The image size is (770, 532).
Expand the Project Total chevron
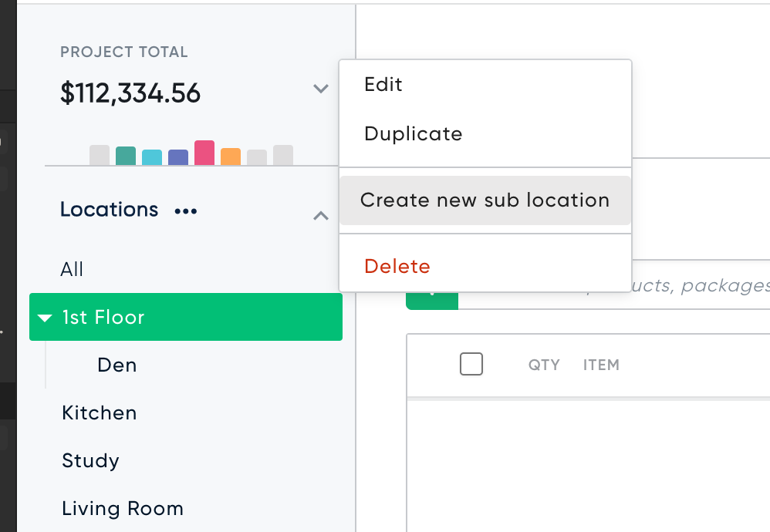[321, 89]
